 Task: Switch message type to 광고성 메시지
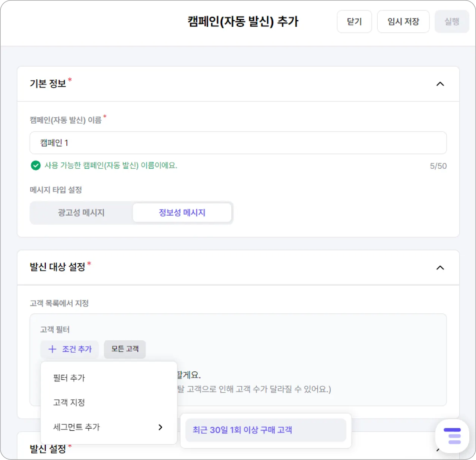tap(81, 213)
